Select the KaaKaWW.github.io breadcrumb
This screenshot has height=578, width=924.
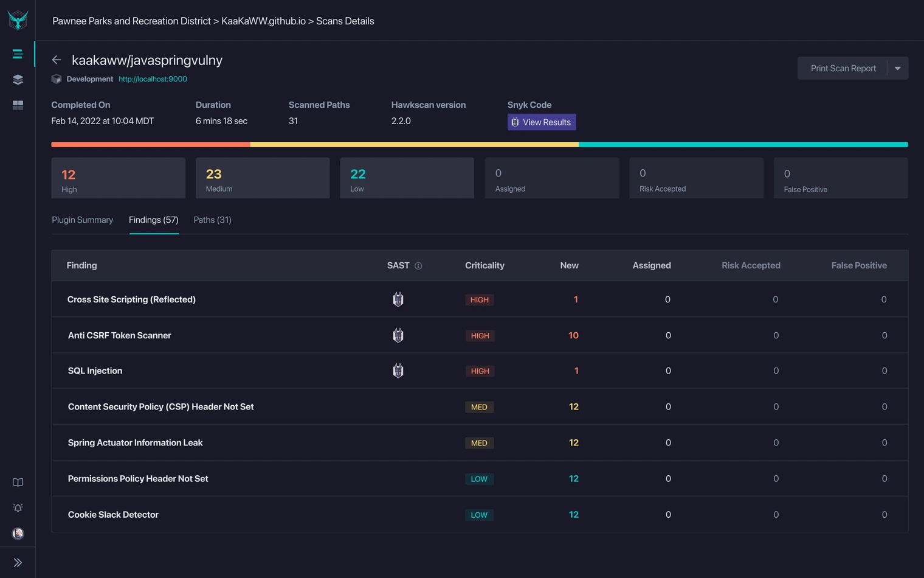coord(264,20)
